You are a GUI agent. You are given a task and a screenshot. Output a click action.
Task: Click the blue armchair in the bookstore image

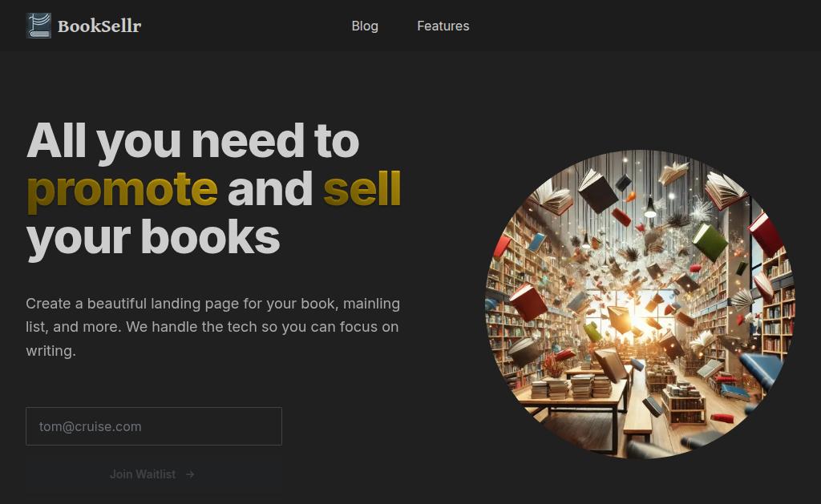(x=762, y=368)
